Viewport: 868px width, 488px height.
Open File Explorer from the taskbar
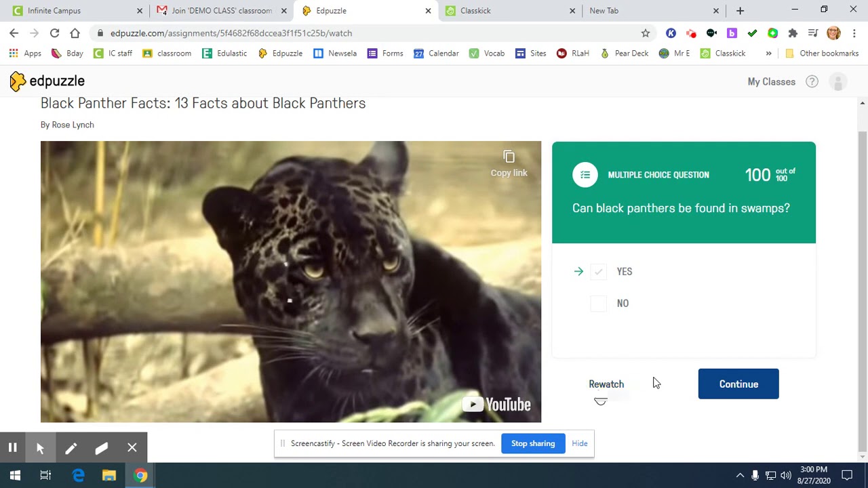pyautogui.click(x=109, y=475)
